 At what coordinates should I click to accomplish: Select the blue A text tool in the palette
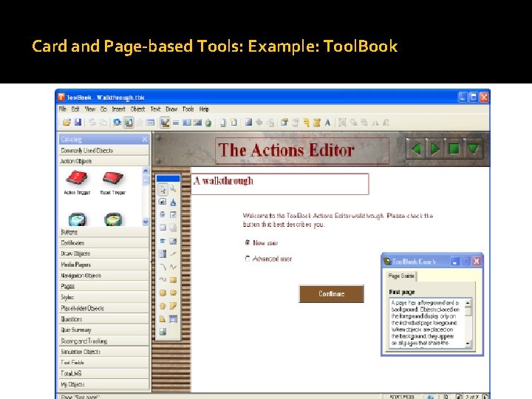(173, 202)
